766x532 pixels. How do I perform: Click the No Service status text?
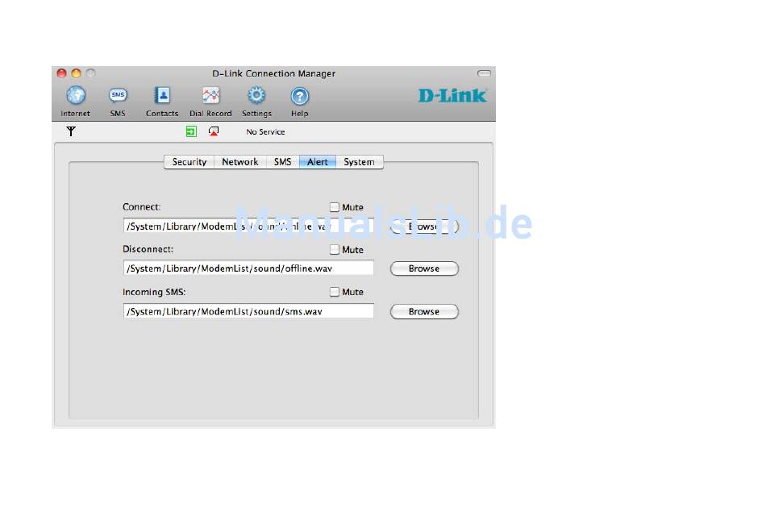265,132
